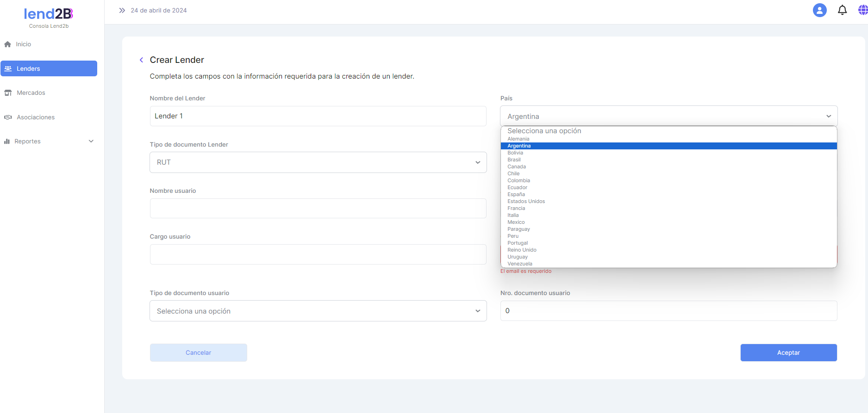
Task: Collapse sidebar with double chevron icon
Action: pos(122,10)
